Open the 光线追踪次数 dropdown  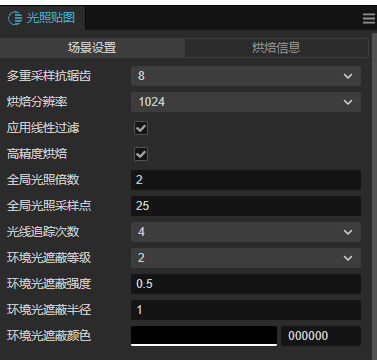tap(246, 232)
